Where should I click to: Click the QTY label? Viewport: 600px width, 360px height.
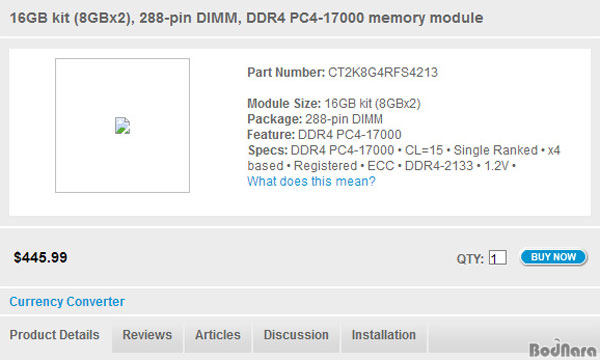pyautogui.click(x=470, y=259)
